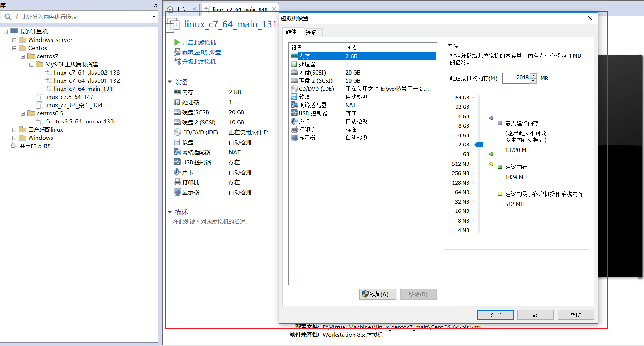Select the linux_c7_64_main_131 tab
Image resolution: width=644 pixels, height=346 pixels.
pos(240,9)
